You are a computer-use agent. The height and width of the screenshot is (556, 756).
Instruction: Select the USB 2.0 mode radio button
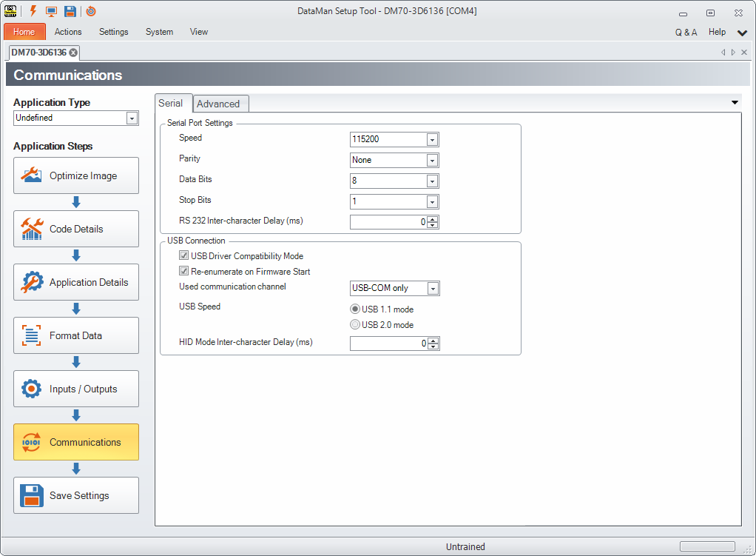coord(355,325)
